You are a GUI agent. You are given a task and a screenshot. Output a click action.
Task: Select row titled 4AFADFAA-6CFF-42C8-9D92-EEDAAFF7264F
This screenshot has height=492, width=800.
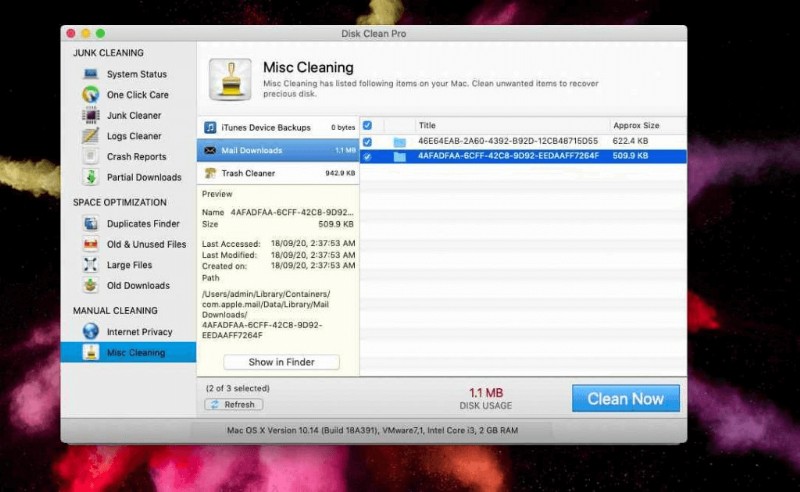(x=523, y=156)
